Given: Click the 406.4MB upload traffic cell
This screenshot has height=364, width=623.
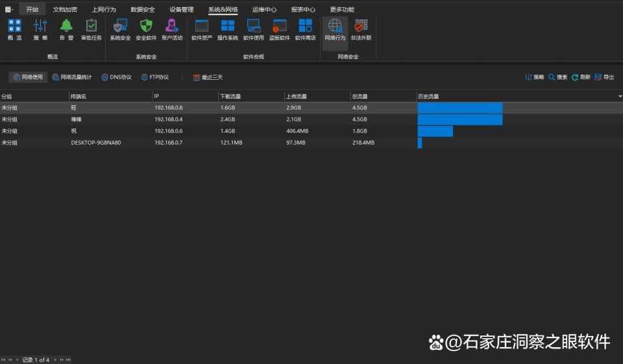Looking at the screenshot, I should (x=297, y=130).
